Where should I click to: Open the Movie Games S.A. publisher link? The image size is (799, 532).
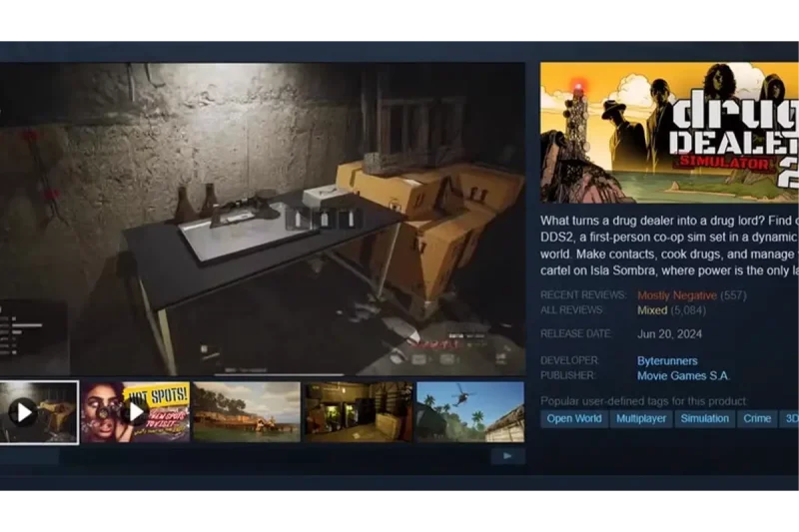pyautogui.click(x=683, y=375)
